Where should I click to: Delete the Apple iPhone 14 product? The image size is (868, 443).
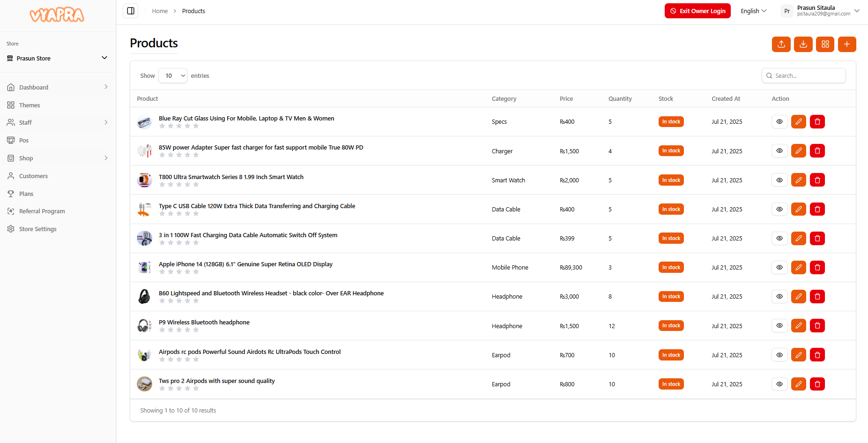817,267
